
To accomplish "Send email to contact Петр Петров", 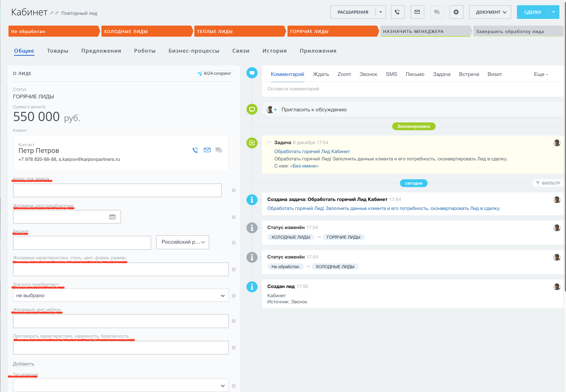I will pyautogui.click(x=207, y=150).
